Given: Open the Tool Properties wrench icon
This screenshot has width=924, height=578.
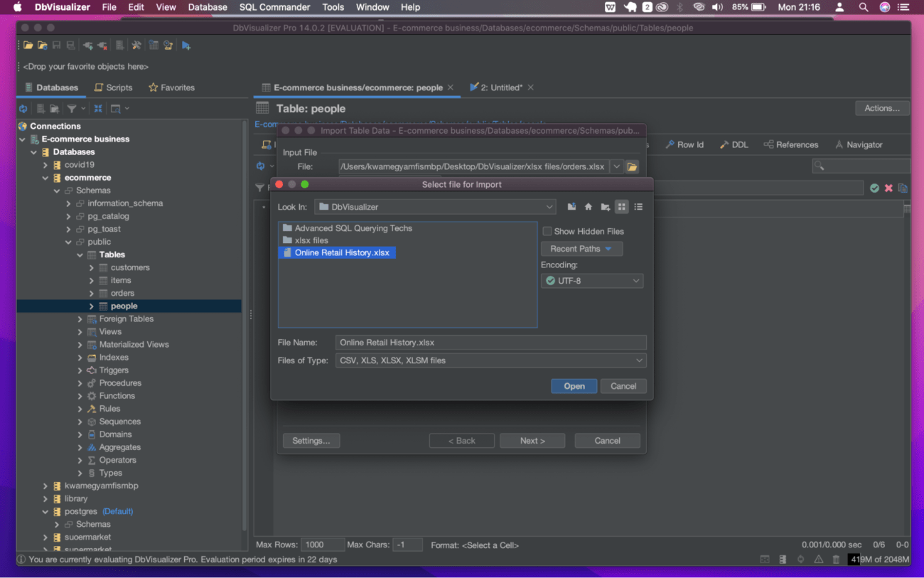Looking at the screenshot, I should point(136,44).
